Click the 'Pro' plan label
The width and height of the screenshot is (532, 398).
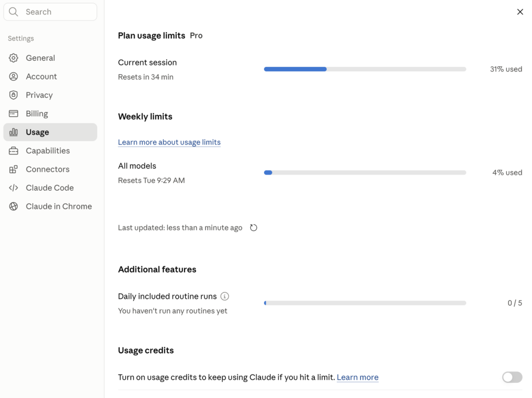[196, 36]
